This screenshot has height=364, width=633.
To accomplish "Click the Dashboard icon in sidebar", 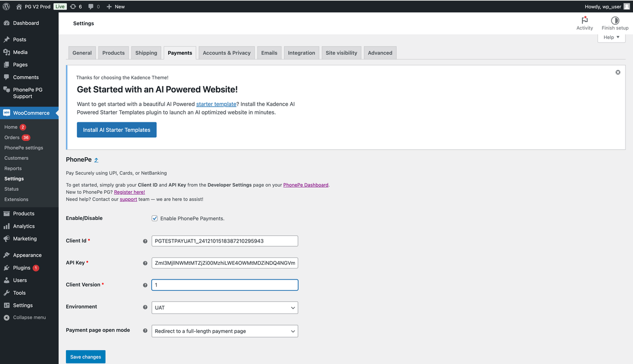I will [7, 23].
